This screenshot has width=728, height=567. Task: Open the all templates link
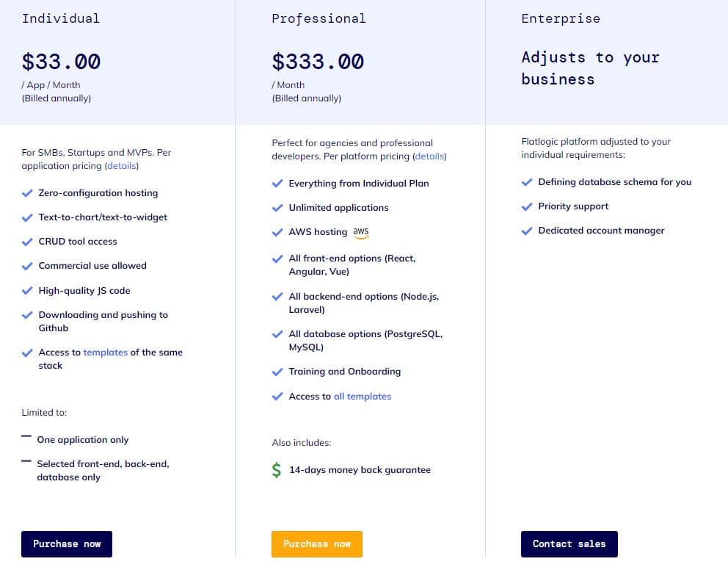363,396
